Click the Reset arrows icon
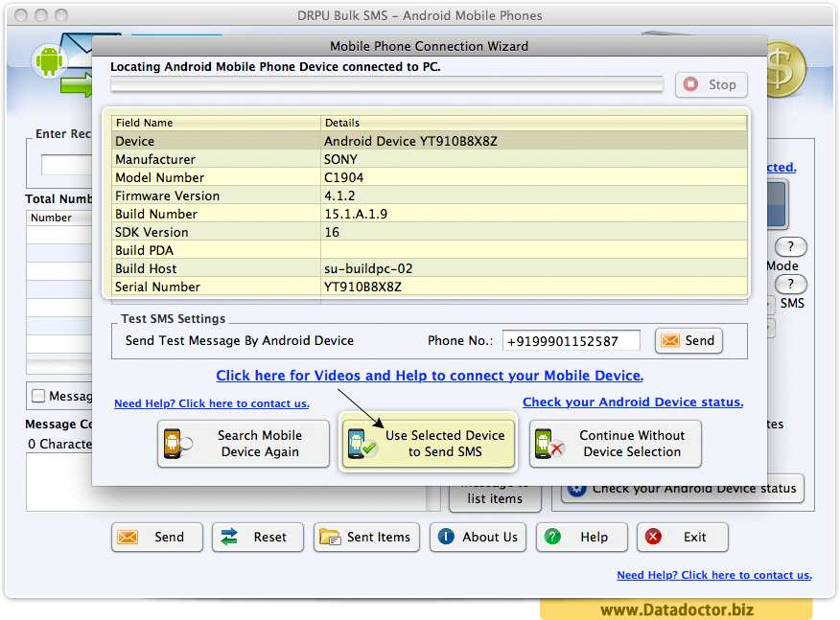 pyautogui.click(x=229, y=537)
